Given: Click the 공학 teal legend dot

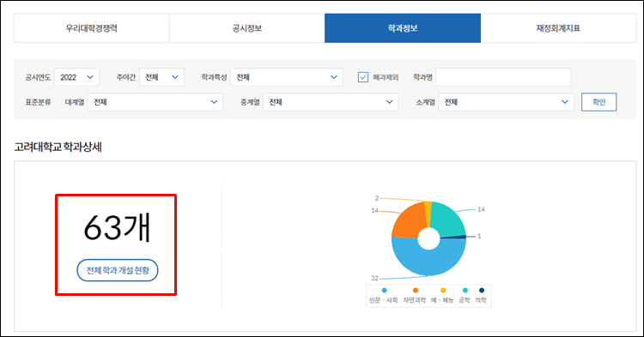Looking at the screenshot, I should tap(465, 290).
